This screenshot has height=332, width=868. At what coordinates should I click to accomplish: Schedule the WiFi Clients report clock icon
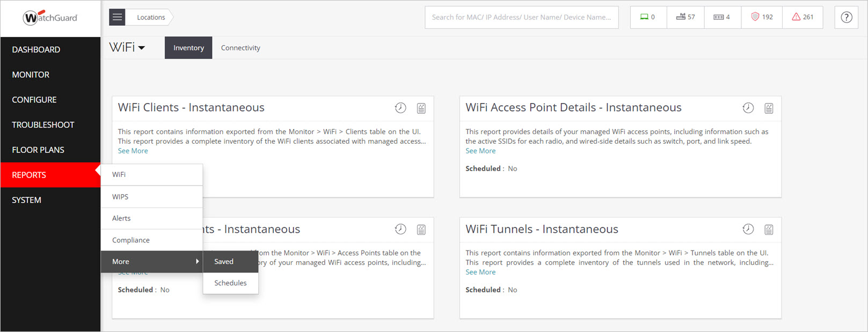[400, 108]
